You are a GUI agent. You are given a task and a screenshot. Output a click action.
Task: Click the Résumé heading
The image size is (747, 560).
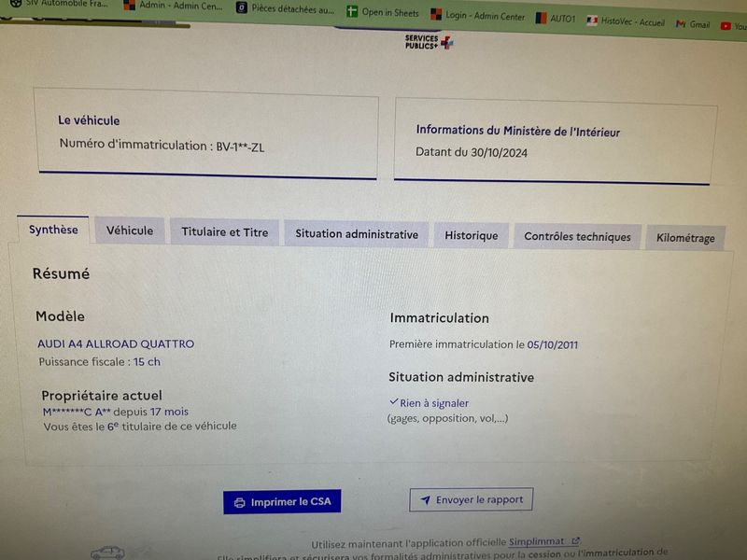[x=61, y=273]
